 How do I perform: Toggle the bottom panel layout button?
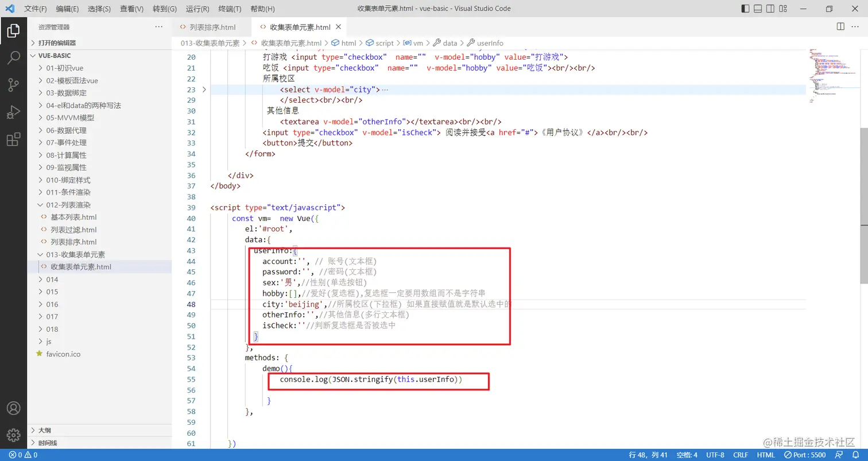click(758, 9)
